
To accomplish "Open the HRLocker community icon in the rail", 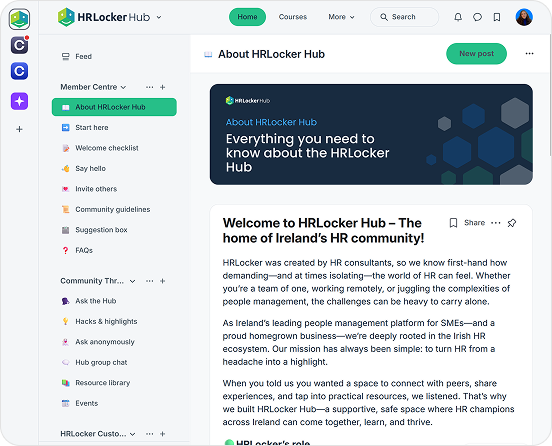I will (x=19, y=19).
